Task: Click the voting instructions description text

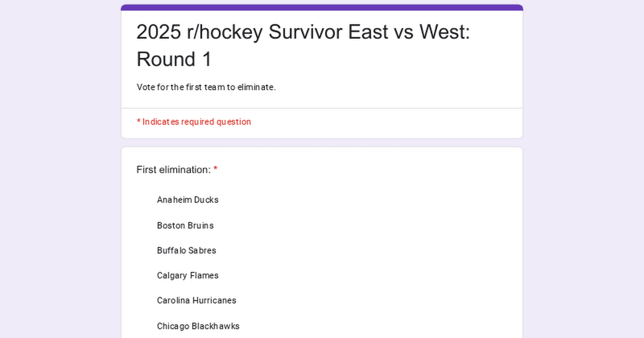Action: click(206, 87)
